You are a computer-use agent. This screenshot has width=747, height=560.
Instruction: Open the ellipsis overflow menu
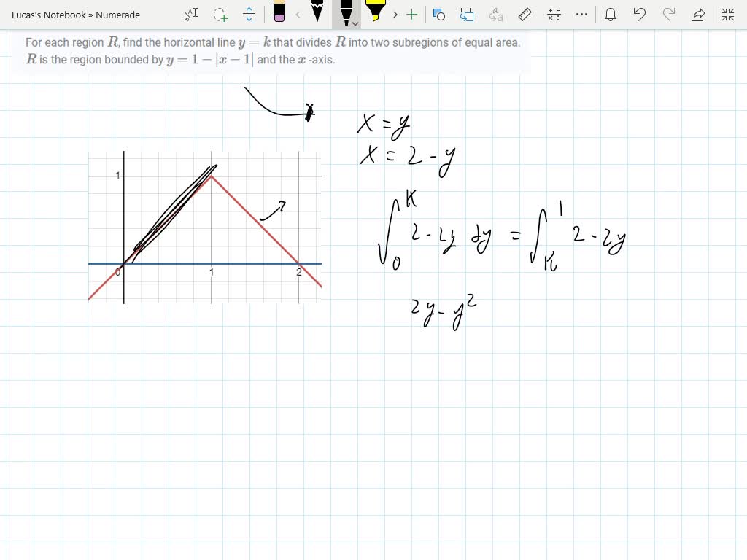click(581, 15)
